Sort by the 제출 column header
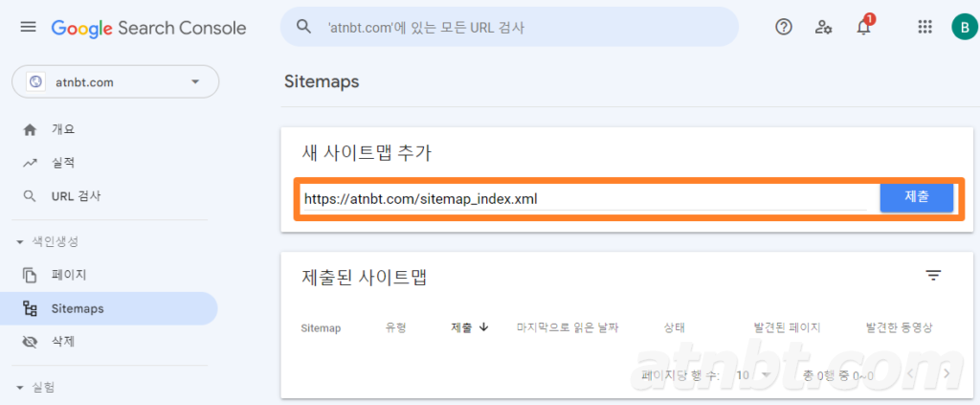 pyautogui.click(x=469, y=327)
